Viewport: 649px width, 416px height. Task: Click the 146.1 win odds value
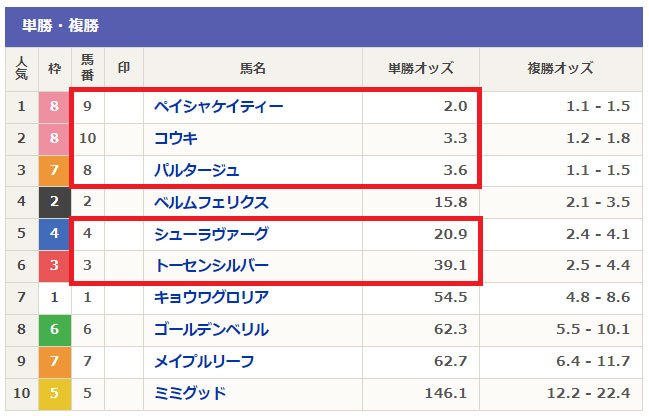(448, 393)
